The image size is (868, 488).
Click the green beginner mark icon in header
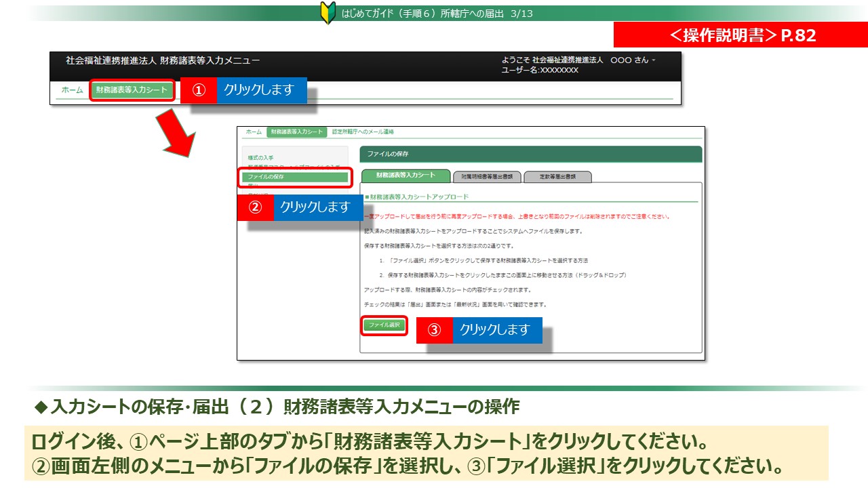(328, 13)
